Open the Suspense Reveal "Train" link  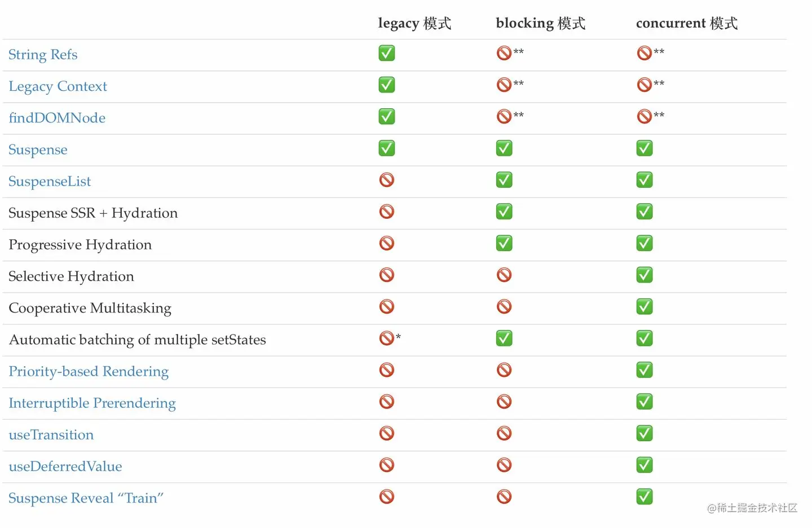point(86,498)
